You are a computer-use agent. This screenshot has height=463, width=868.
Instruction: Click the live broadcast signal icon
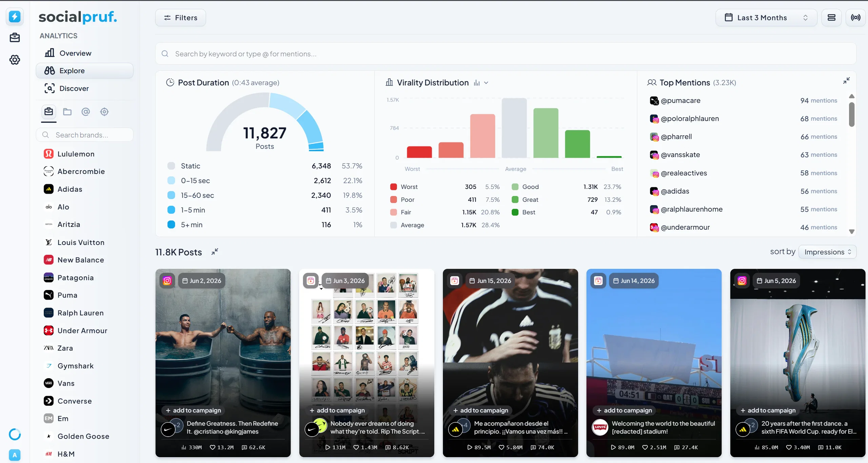coord(855,18)
